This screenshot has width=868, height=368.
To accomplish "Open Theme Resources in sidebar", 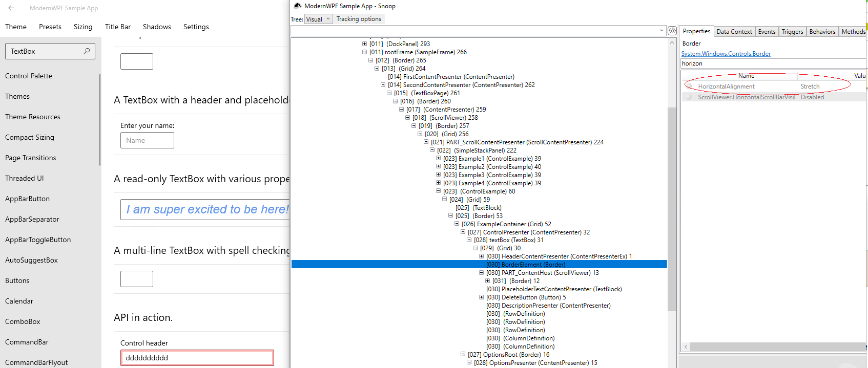I will pos(33,117).
